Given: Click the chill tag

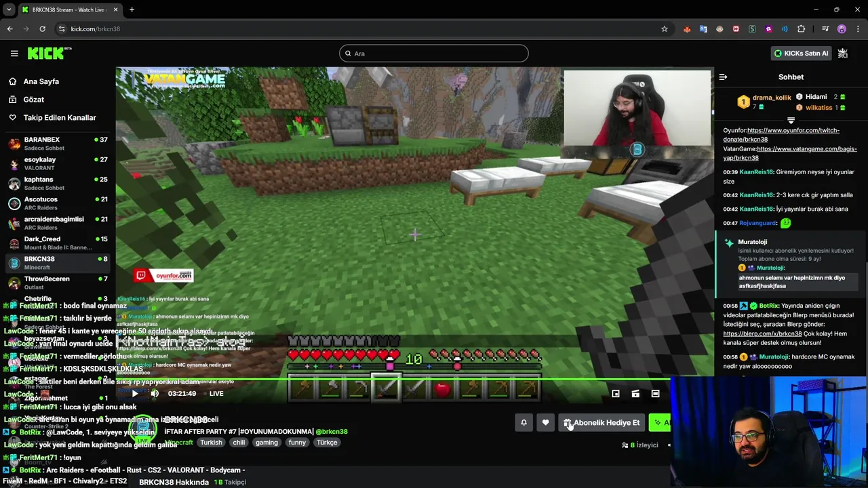Looking at the screenshot, I should click(x=239, y=443).
